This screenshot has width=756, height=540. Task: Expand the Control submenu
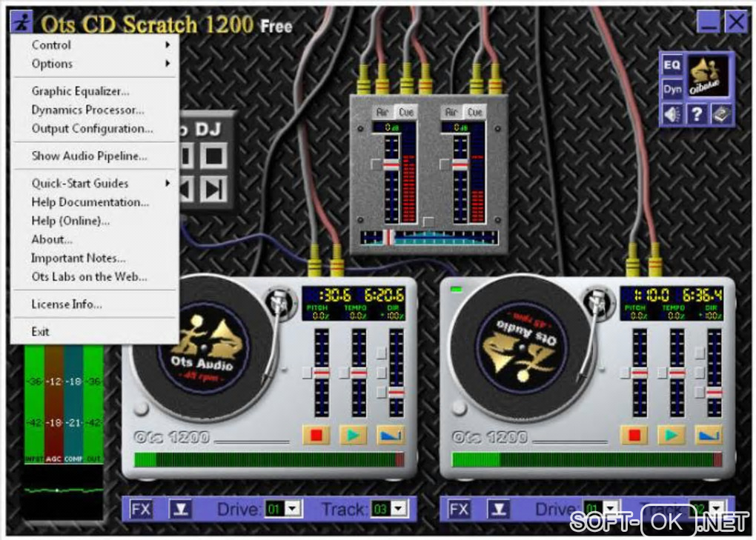(95, 44)
